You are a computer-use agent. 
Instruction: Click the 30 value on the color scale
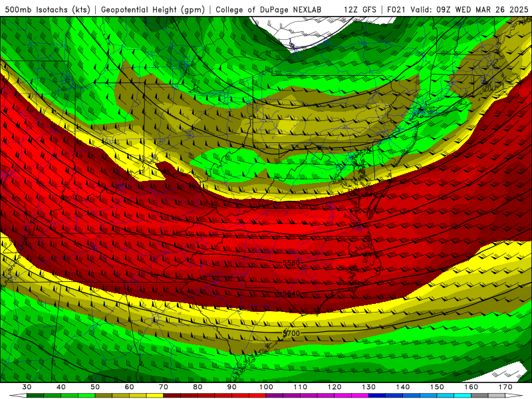(x=27, y=387)
